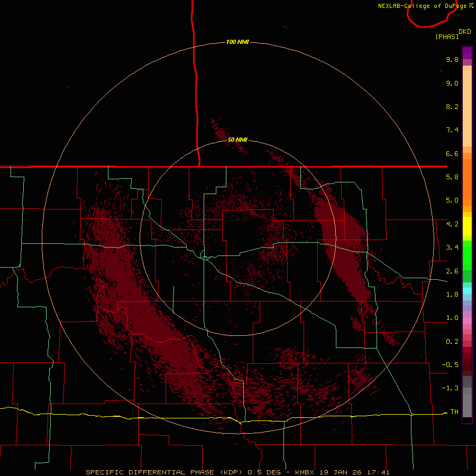The width and height of the screenshot is (476, 476).
Task: Click the bright green color bar segment
Action: click(x=467, y=255)
